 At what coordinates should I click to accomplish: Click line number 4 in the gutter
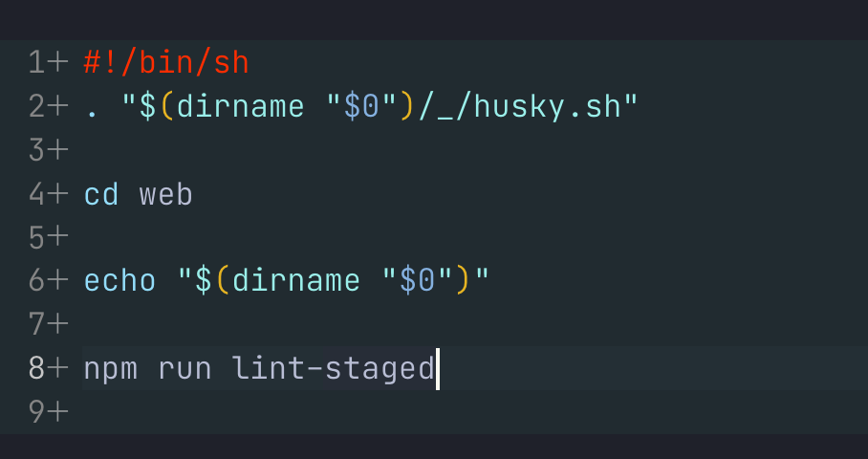(x=37, y=195)
